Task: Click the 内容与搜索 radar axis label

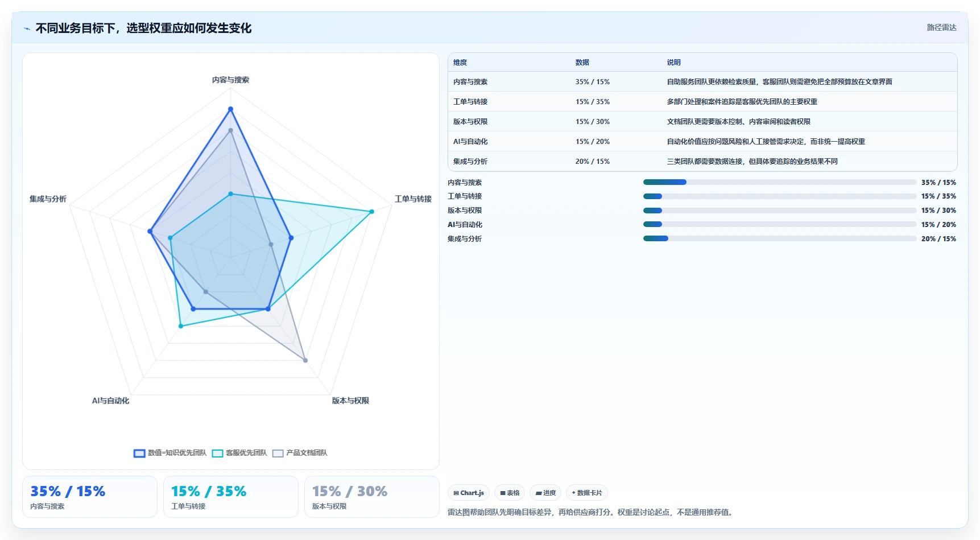Action: pos(230,80)
